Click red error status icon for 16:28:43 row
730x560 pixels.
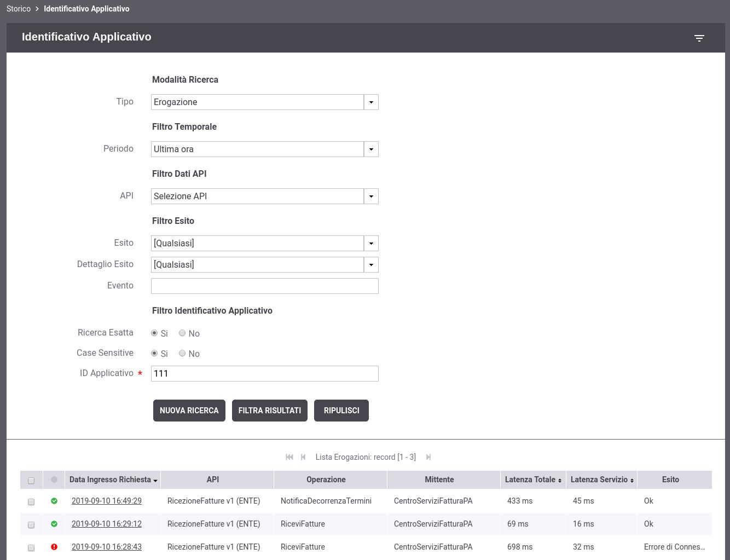coord(54,547)
